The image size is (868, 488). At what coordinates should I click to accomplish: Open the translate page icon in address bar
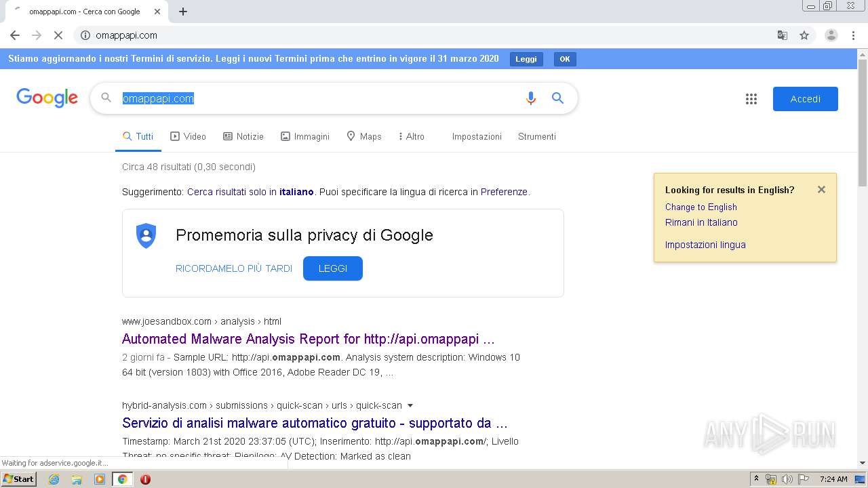(x=783, y=35)
